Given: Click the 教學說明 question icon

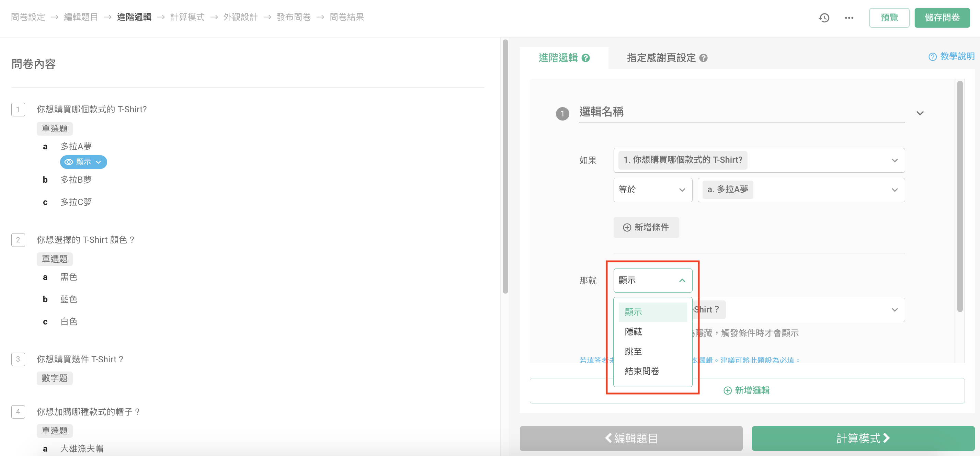Looking at the screenshot, I should click(x=932, y=57).
